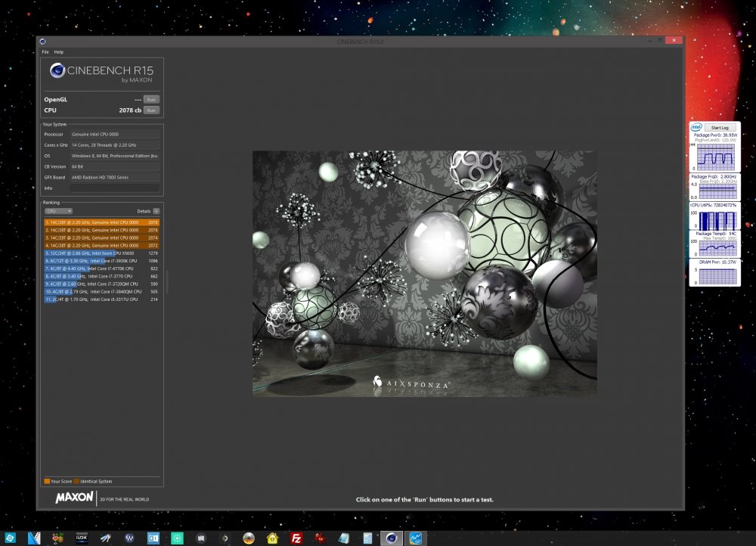
Task: Click the Package Power graph in Intel gadget
Action: [x=716, y=157]
